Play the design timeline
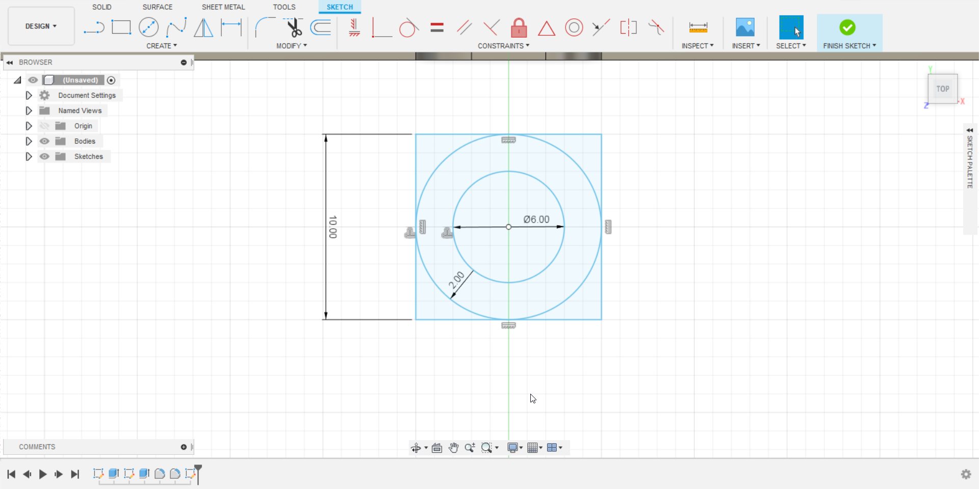 [43, 474]
